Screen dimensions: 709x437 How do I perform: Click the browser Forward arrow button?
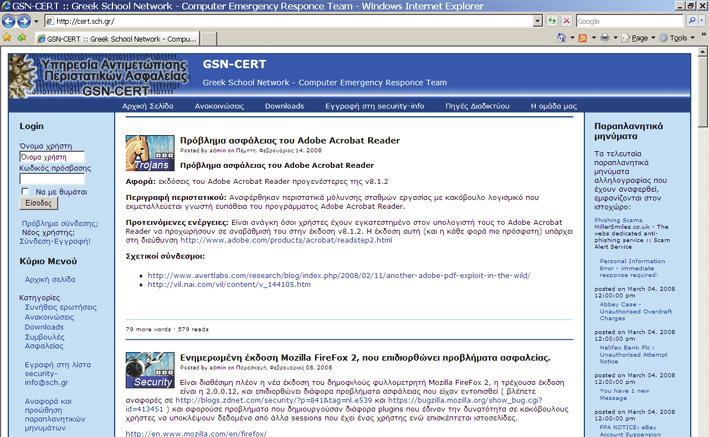pyautogui.click(x=24, y=21)
